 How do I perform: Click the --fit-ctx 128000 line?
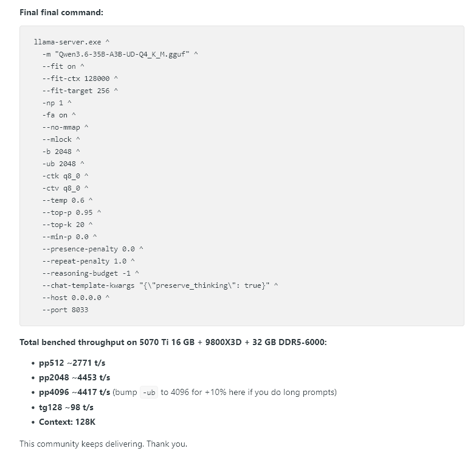pyautogui.click(x=80, y=79)
